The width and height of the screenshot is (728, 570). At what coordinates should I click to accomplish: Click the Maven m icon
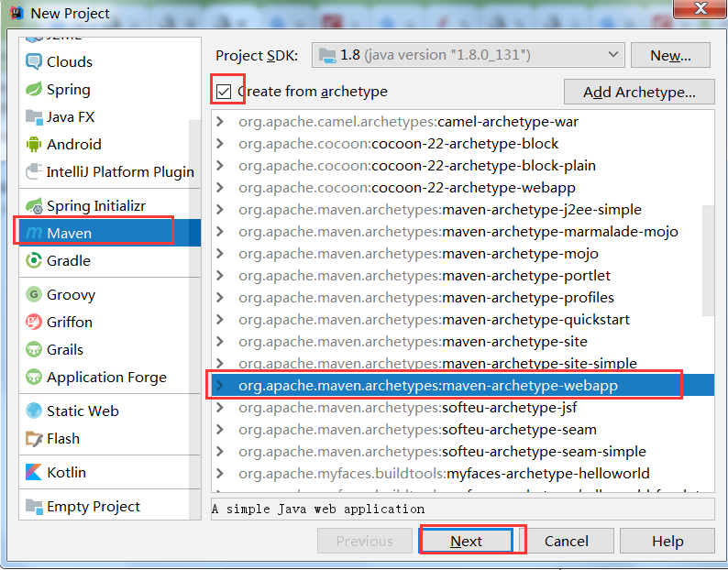tap(34, 233)
